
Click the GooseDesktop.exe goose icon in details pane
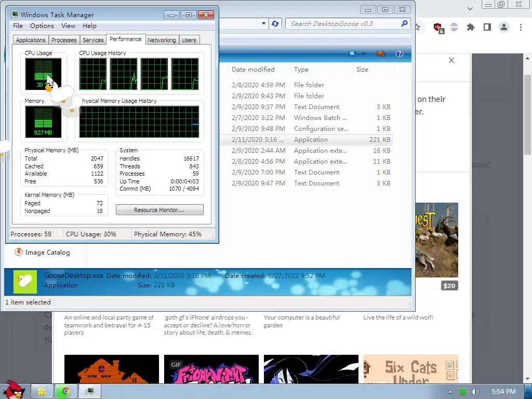[25, 282]
